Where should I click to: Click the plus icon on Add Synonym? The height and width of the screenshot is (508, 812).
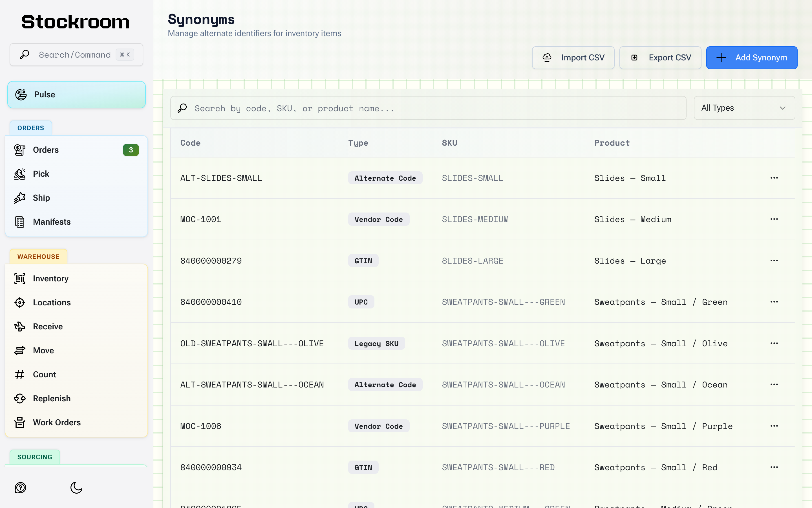tap(721, 58)
